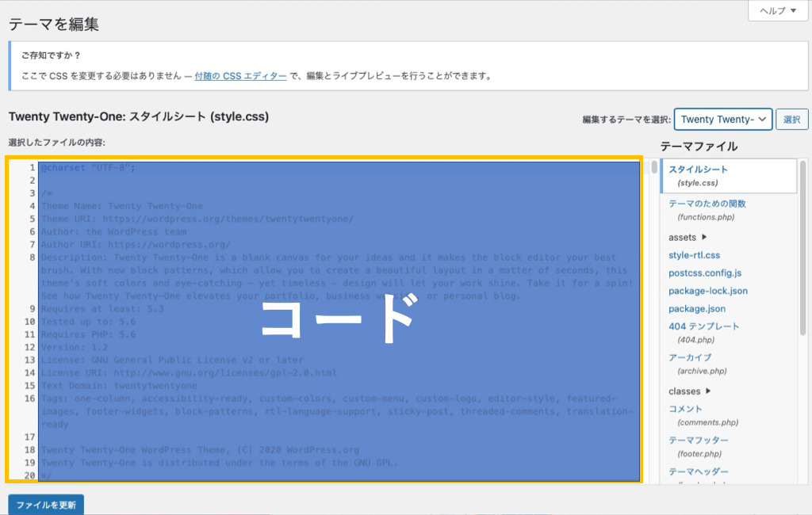Click the 'Text Domain: twentytwentyone' line
The image size is (812, 515).
click(119, 386)
